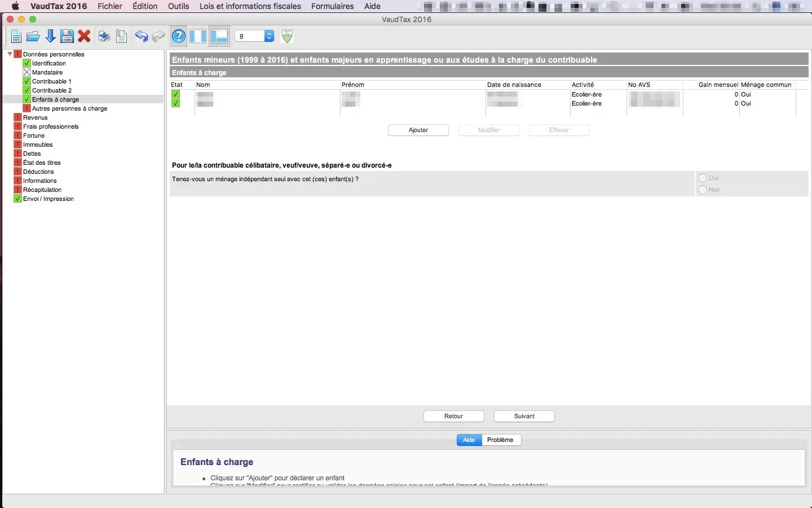The height and width of the screenshot is (508, 812).
Task: Open Contribuable 1 section
Action: tap(52, 81)
